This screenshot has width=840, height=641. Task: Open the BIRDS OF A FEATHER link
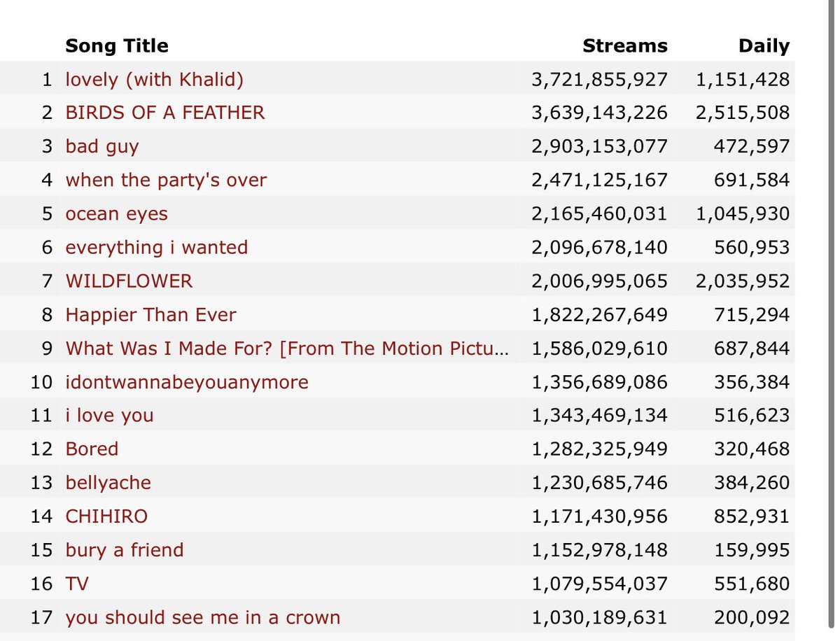pos(165,113)
